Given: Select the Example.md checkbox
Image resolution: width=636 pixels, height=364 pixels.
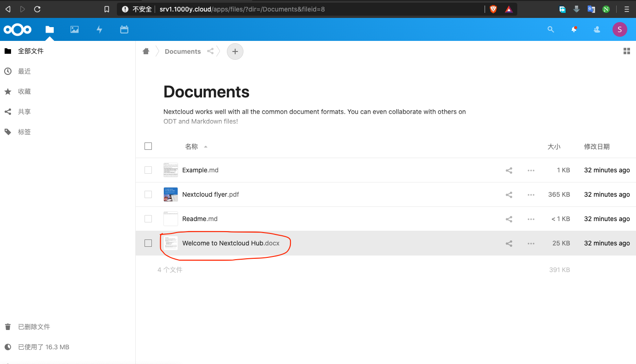Looking at the screenshot, I should tap(148, 170).
